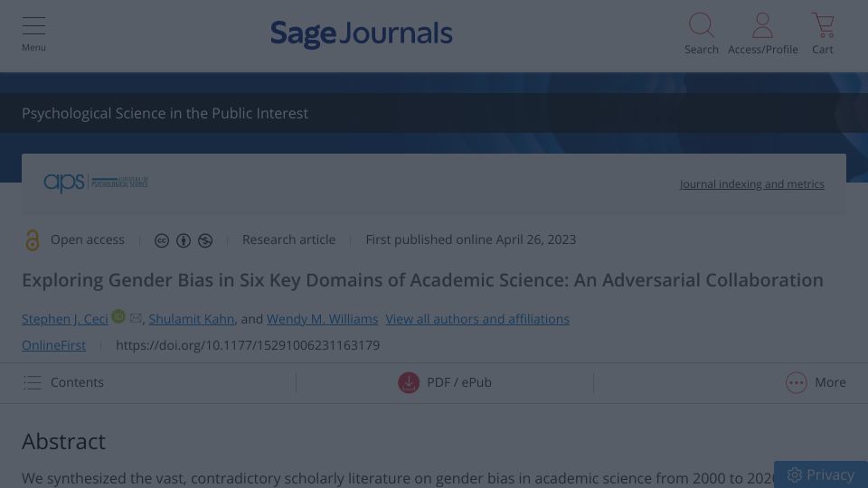The image size is (868, 488).
Task: Click the CC non-commercial icon
Action: click(x=205, y=240)
